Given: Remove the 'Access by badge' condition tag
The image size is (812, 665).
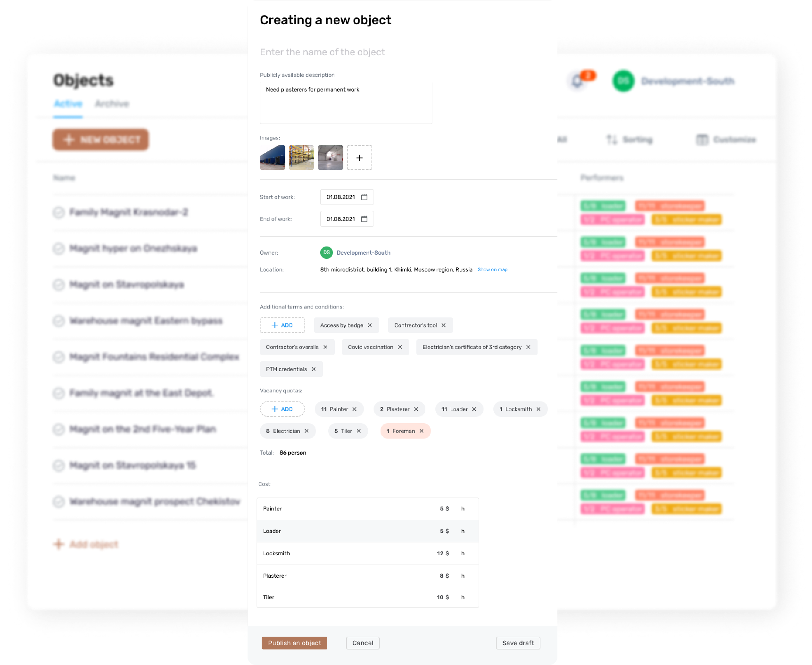Looking at the screenshot, I should coord(370,325).
